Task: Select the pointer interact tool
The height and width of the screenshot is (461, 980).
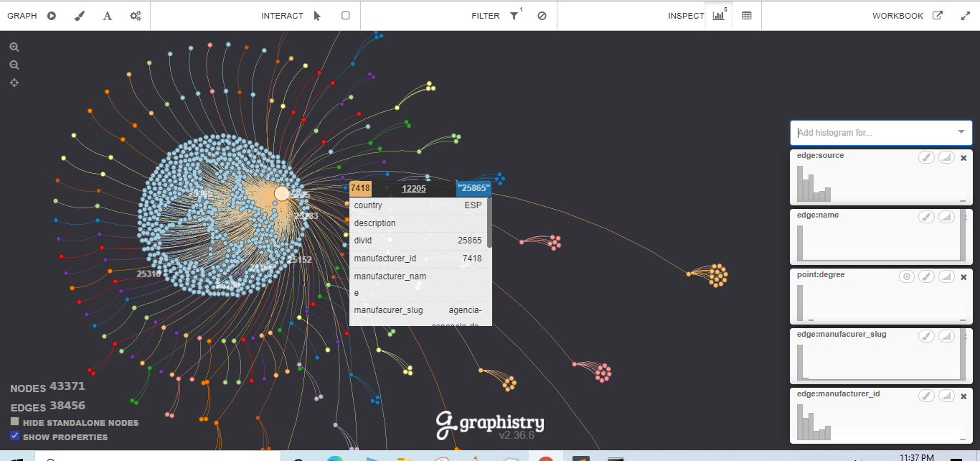Action: pos(317,16)
